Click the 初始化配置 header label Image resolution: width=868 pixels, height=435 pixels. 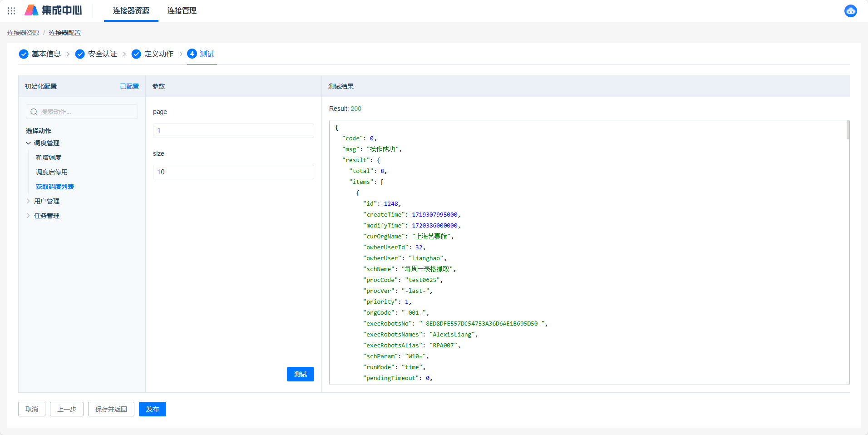pos(41,86)
